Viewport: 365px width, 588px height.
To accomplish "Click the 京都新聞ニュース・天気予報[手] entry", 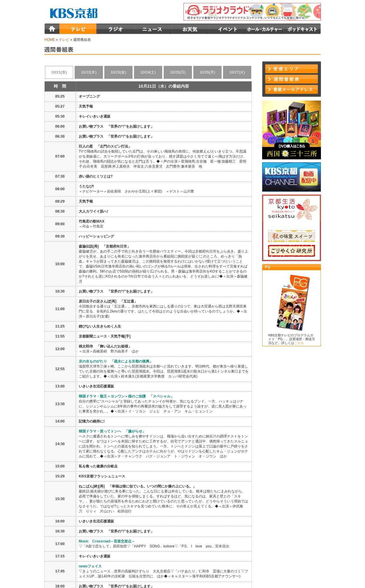I will click(104, 336).
